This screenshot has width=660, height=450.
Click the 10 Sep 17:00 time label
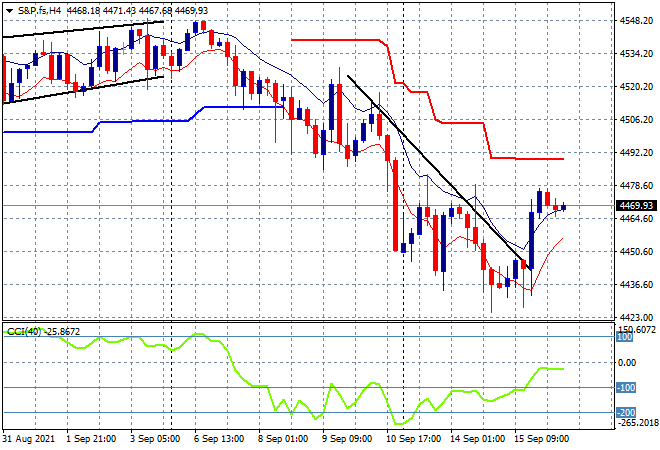point(414,439)
